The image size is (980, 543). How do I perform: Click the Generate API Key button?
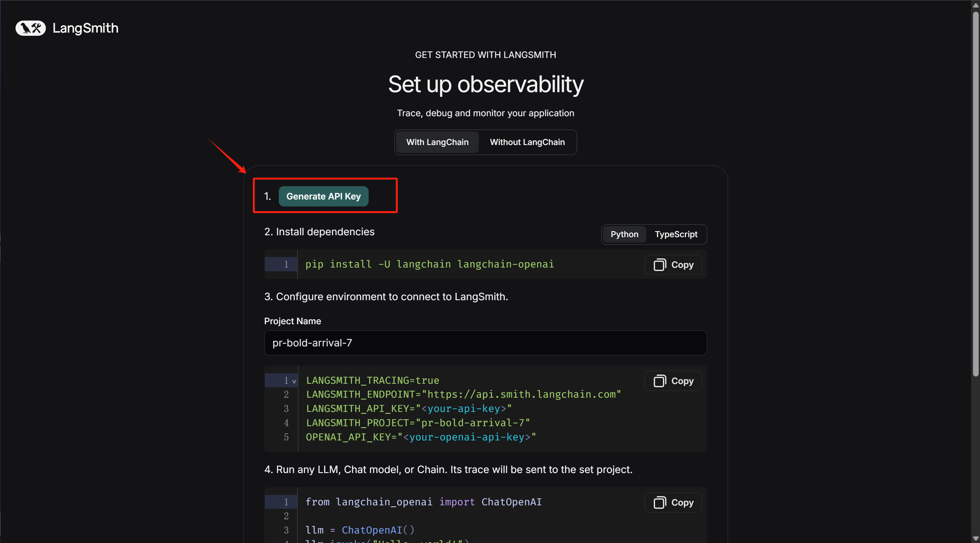click(323, 196)
